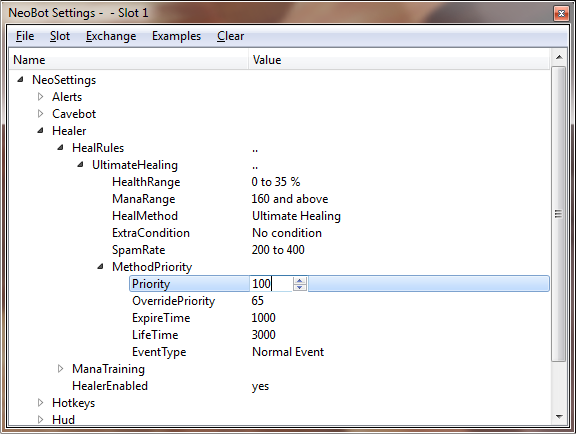Increase Priority value with up spinner
The height and width of the screenshot is (434, 576).
point(300,280)
